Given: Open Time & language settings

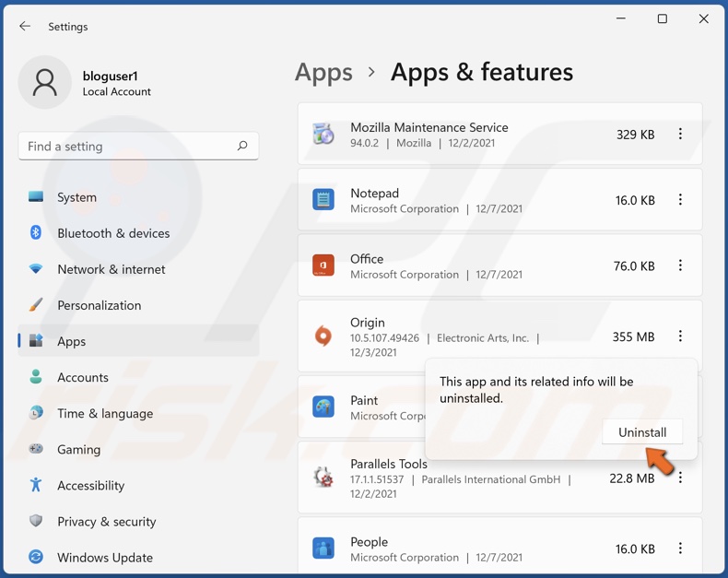Looking at the screenshot, I should pos(138,413).
